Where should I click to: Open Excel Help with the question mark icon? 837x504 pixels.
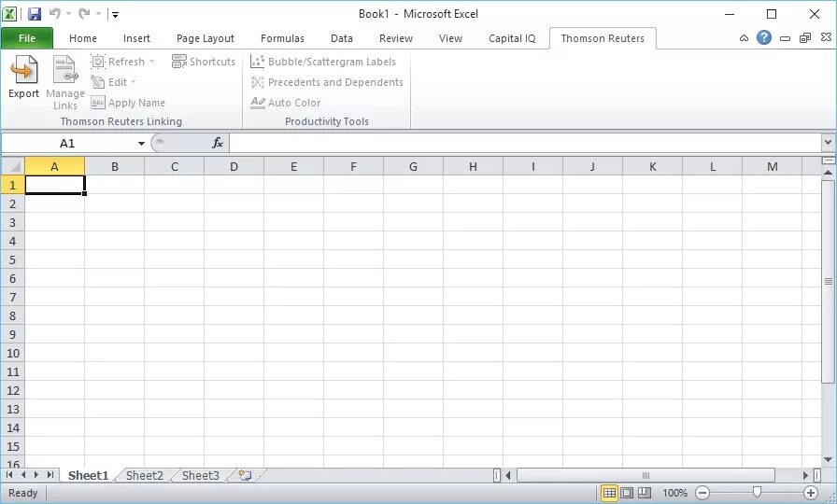click(x=764, y=37)
